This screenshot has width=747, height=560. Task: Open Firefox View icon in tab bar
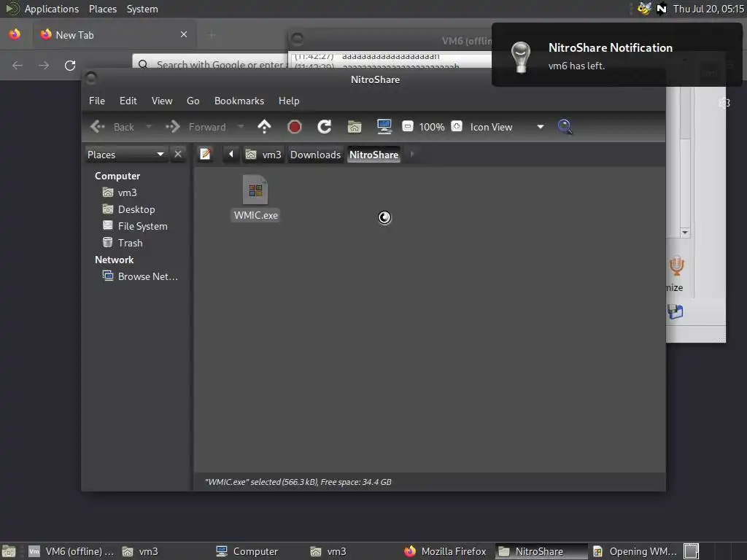[x=15, y=34]
